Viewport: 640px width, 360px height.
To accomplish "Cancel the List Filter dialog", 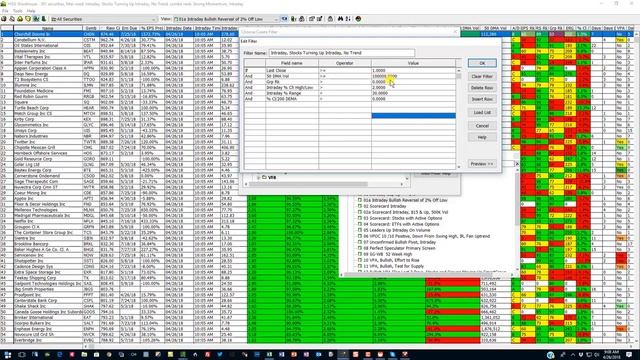I will coord(482,126).
